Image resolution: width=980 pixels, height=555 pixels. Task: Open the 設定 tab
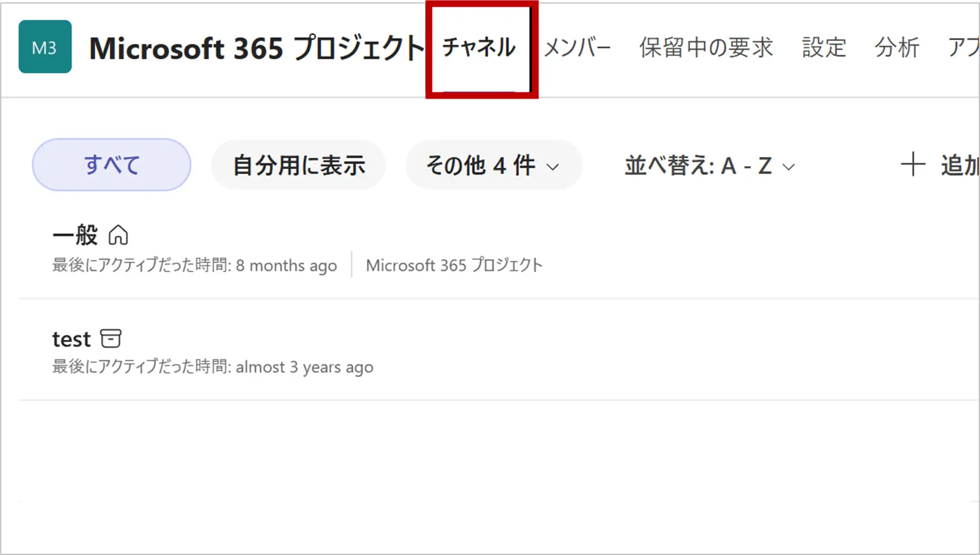coord(824,47)
